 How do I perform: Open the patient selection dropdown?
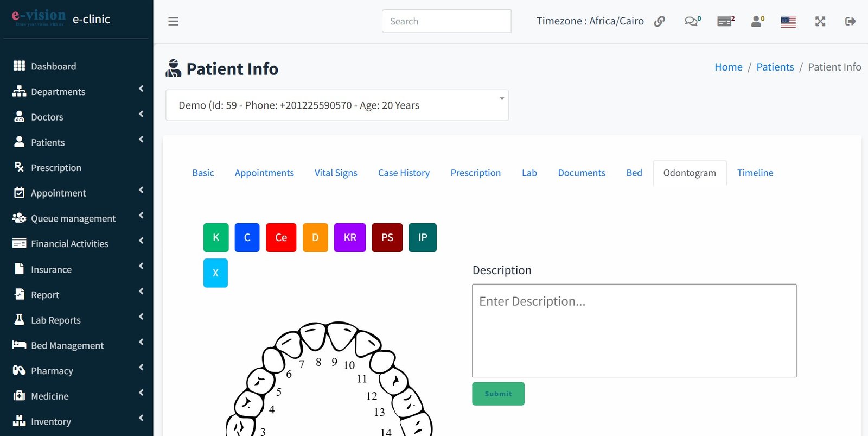337,105
